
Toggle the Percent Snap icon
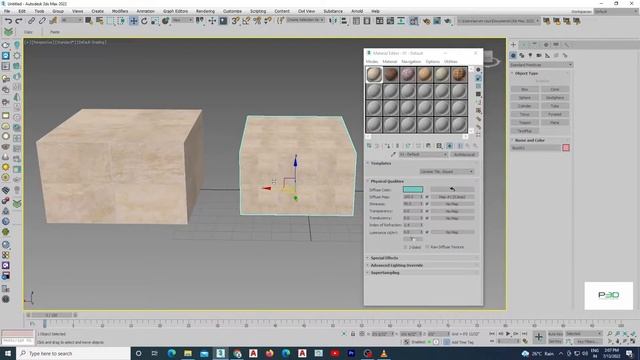(257, 20)
